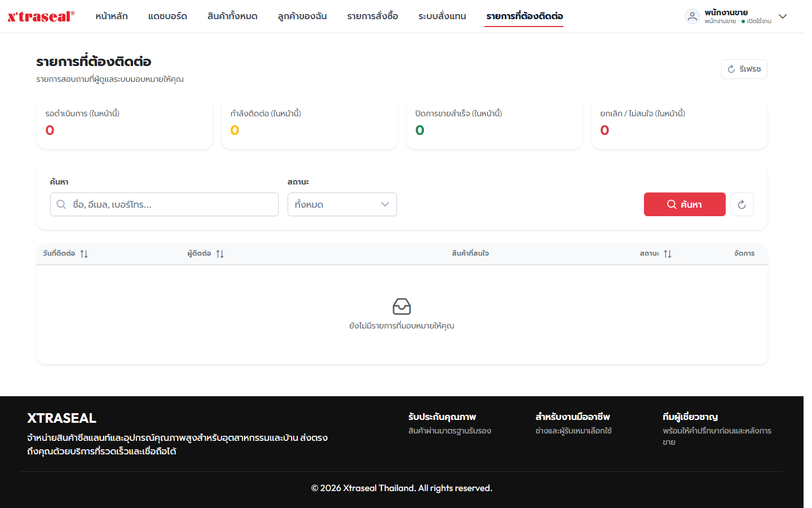Open รายการสั่งซื้อ in navigation
The image size is (812, 508).
373,16
